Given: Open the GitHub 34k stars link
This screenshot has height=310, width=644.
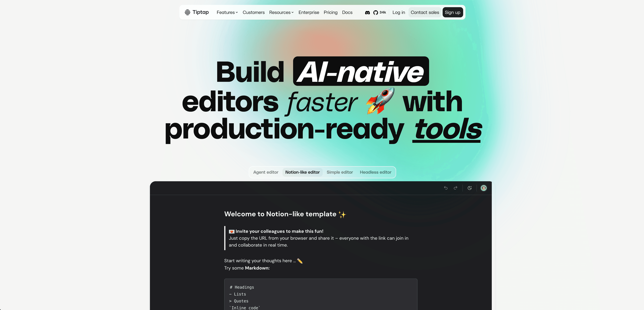Looking at the screenshot, I should (x=379, y=12).
